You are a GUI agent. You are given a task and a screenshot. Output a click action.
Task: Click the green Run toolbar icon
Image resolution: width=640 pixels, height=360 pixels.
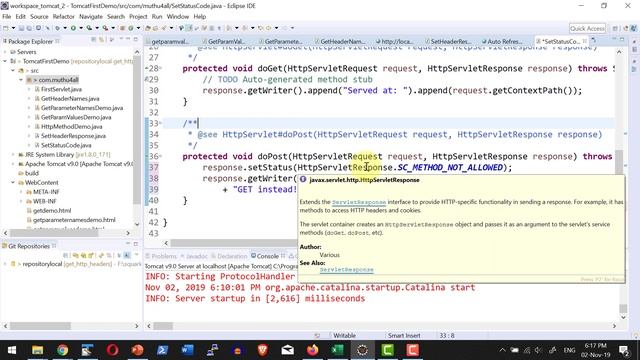(73, 28)
